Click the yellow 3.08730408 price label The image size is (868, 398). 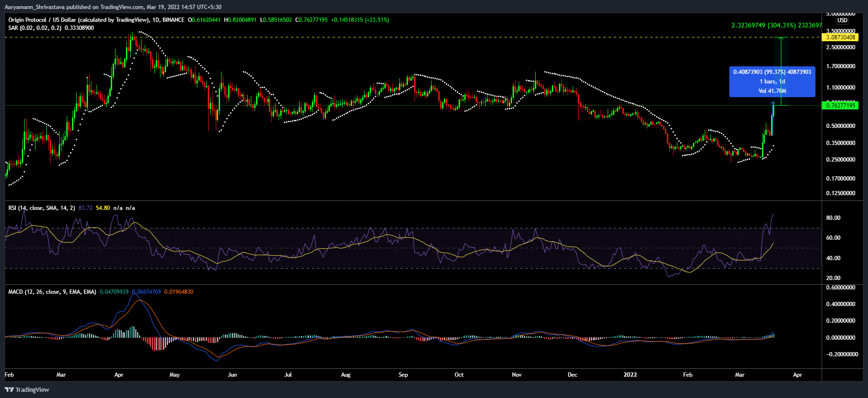click(x=841, y=37)
